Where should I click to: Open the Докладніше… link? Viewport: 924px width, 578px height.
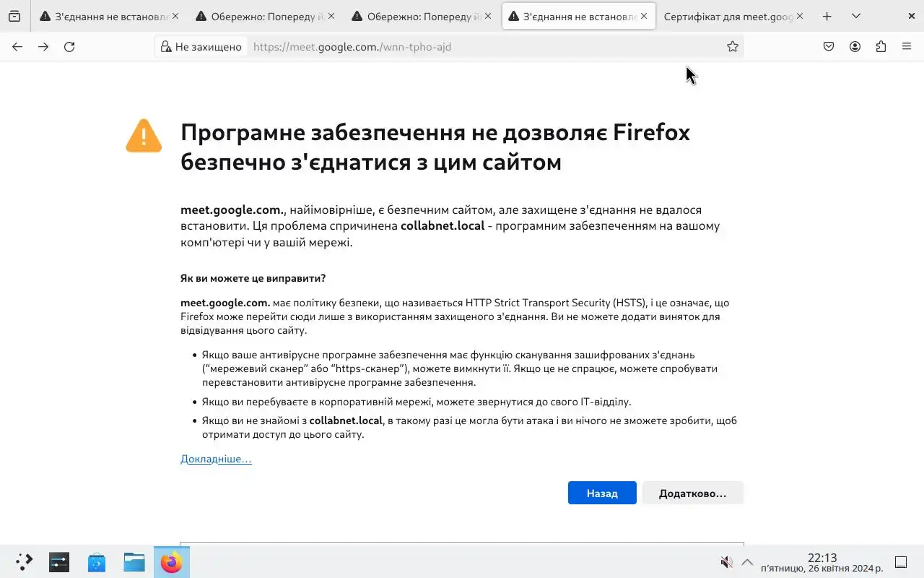pos(216,459)
